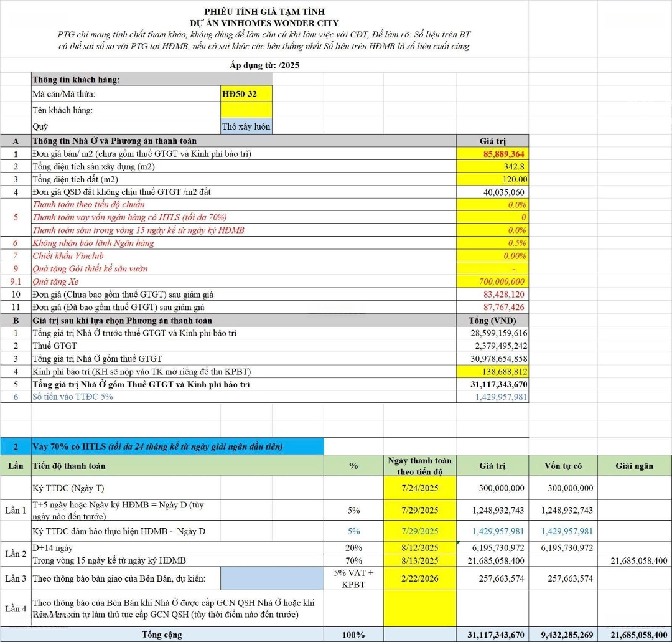The width and height of the screenshot is (672, 642).
Task: Click the payment date 7/24/2025
Action: tap(421, 488)
